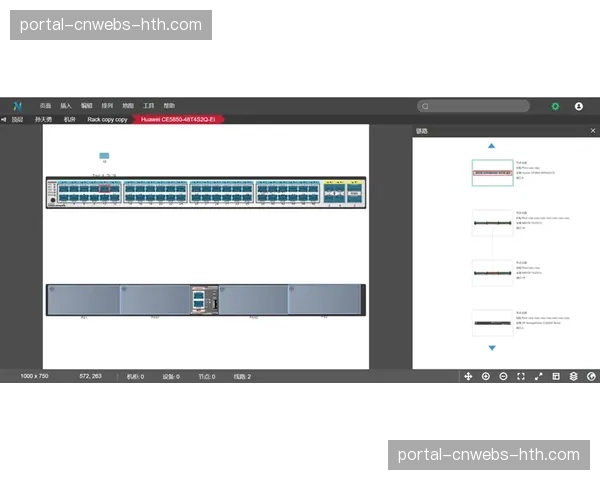Click the green settings gear icon

coord(555,106)
